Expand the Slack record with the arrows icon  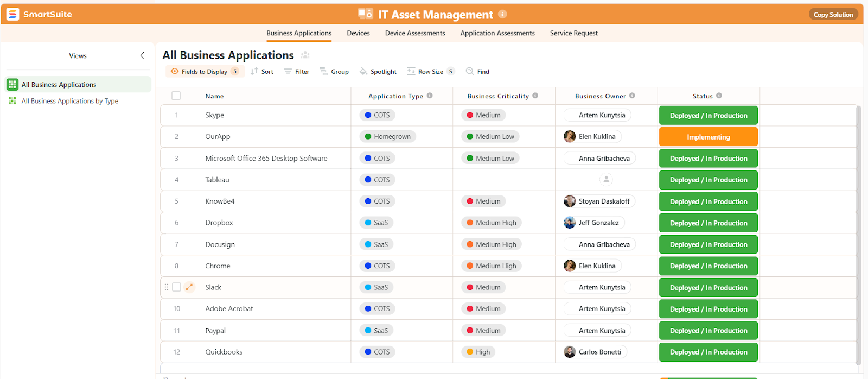click(189, 287)
